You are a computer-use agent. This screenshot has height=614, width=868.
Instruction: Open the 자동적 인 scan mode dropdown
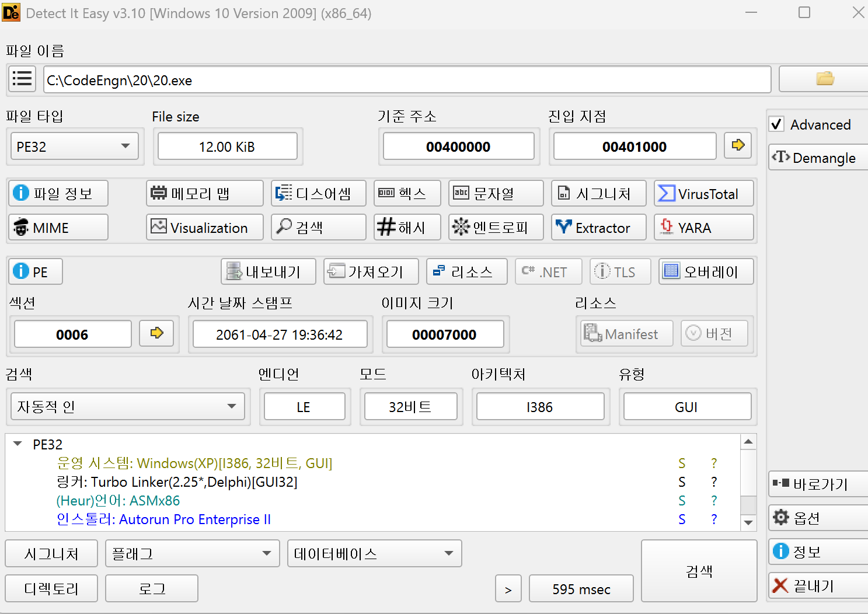(x=127, y=406)
